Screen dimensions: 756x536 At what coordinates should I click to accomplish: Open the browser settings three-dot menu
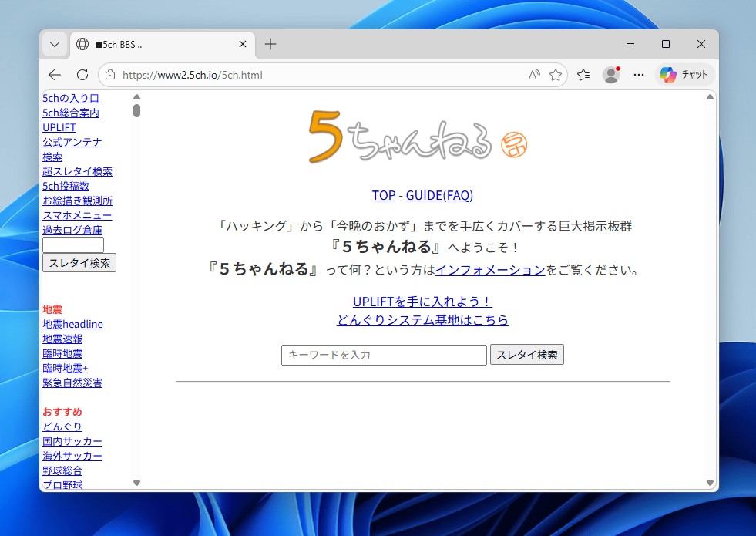[x=638, y=75]
